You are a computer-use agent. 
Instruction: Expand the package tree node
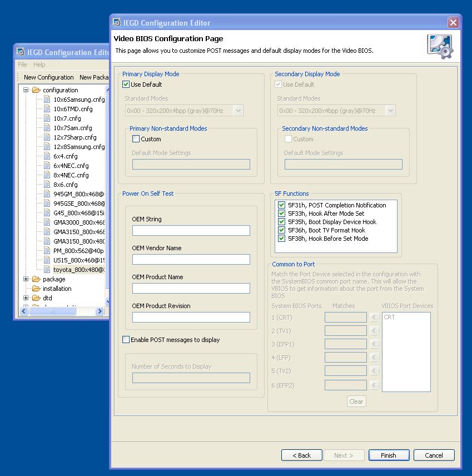[x=26, y=279]
